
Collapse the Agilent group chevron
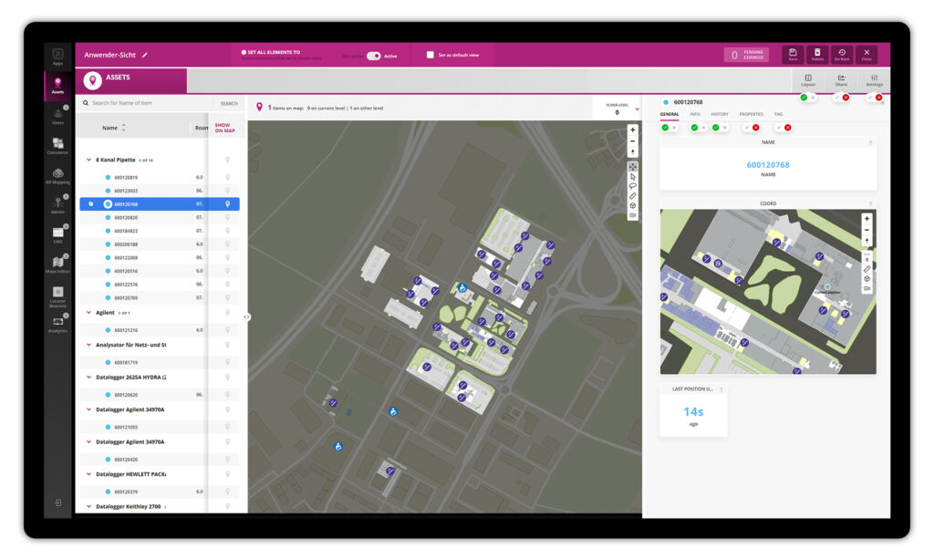point(88,313)
